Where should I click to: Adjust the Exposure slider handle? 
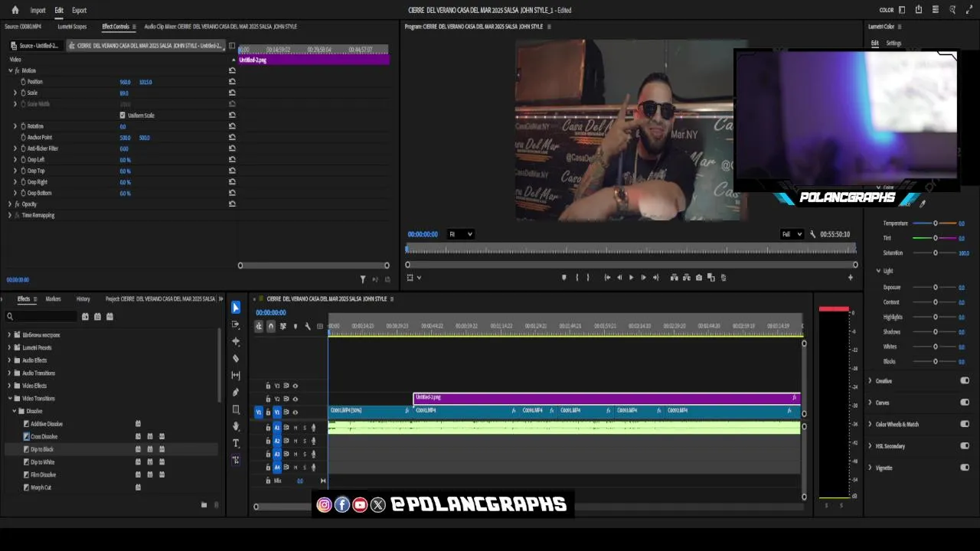[935, 288]
